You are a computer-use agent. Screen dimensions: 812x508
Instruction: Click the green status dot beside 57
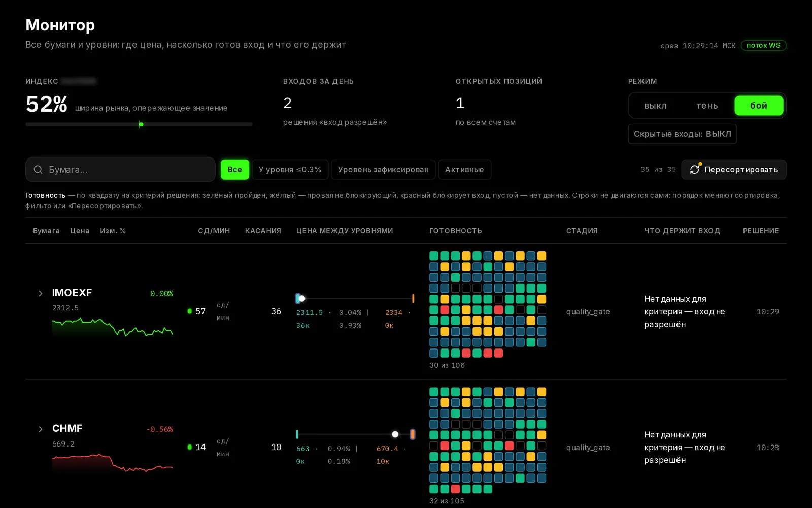(x=190, y=311)
